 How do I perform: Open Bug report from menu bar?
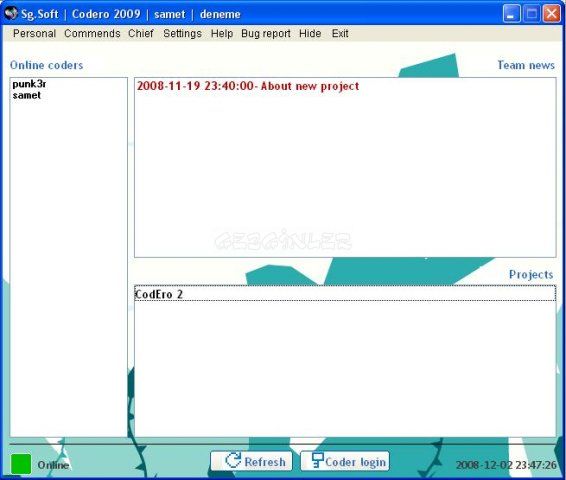266,34
